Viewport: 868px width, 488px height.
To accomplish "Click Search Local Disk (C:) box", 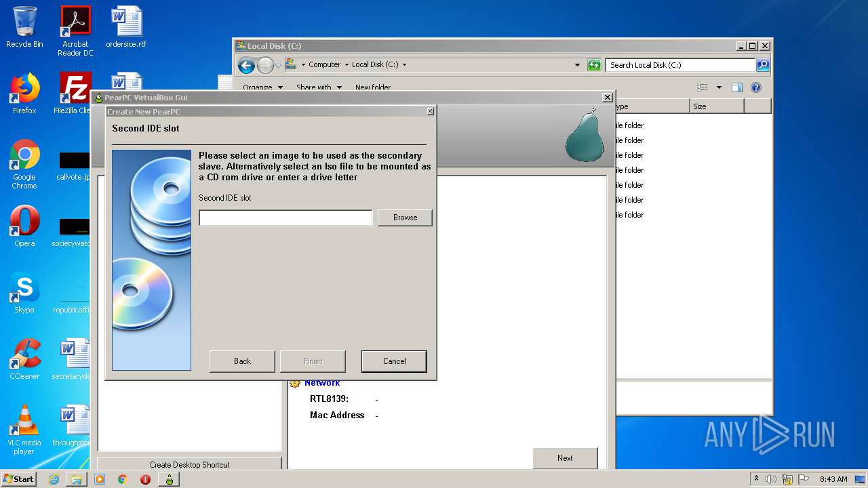I will click(680, 65).
